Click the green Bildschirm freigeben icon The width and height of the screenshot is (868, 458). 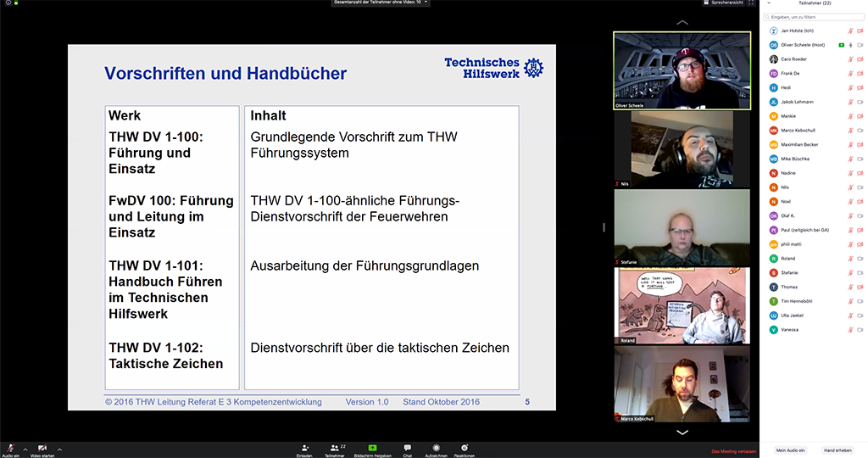tap(372, 447)
